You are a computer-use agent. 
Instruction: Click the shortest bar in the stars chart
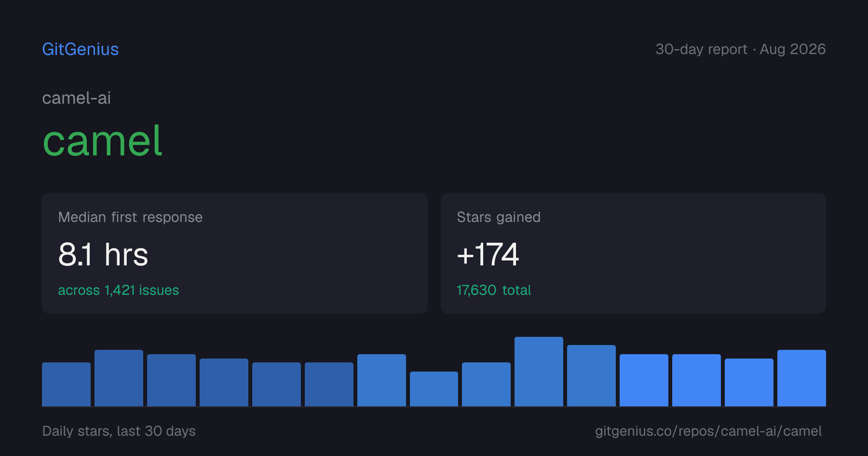(x=434, y=389)
